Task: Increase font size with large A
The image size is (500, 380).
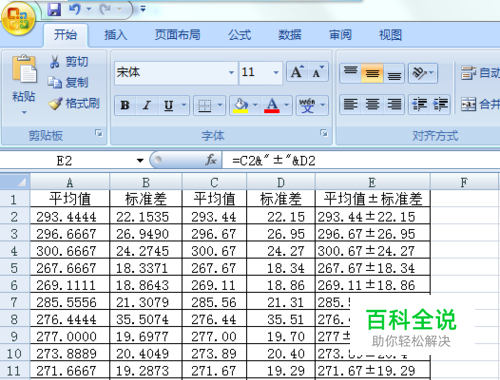Action: point(297,71)
